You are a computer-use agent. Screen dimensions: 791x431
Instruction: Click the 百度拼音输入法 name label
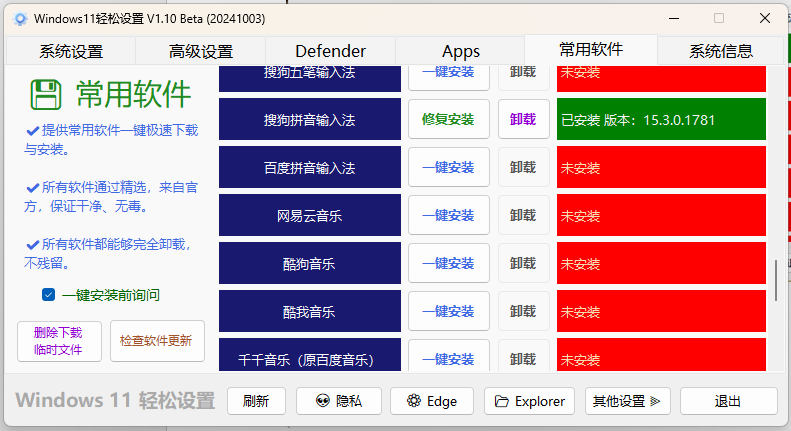310,167
